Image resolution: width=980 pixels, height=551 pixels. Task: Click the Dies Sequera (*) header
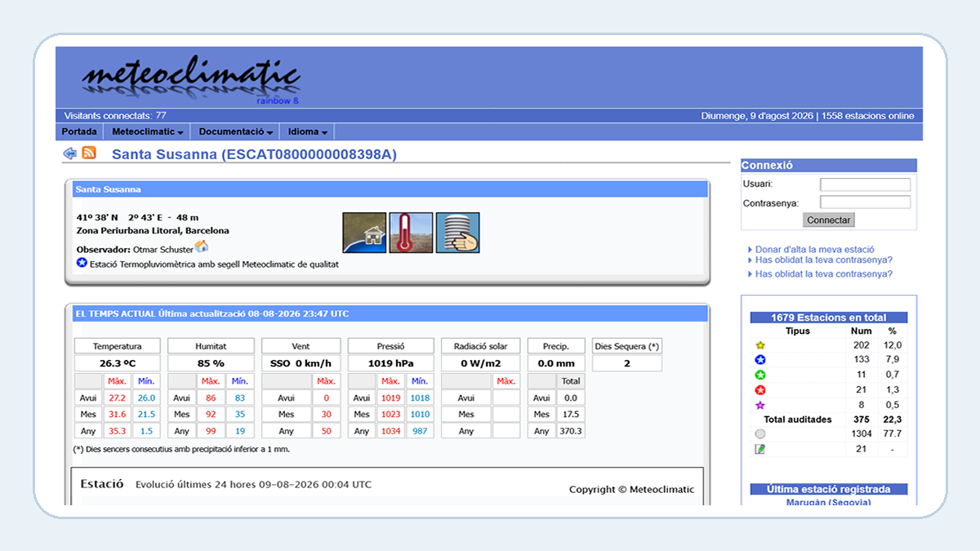click(627, 346)
